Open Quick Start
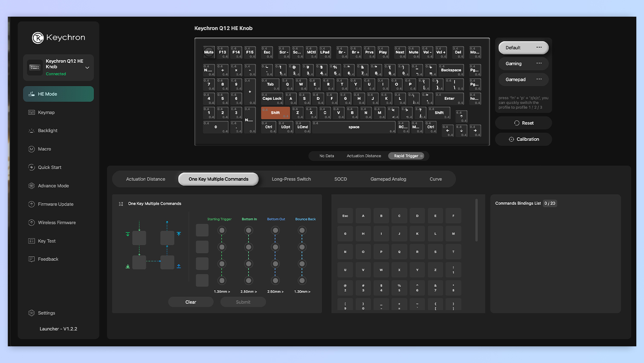This screenshot has width=644, height=363. point(49,167)
